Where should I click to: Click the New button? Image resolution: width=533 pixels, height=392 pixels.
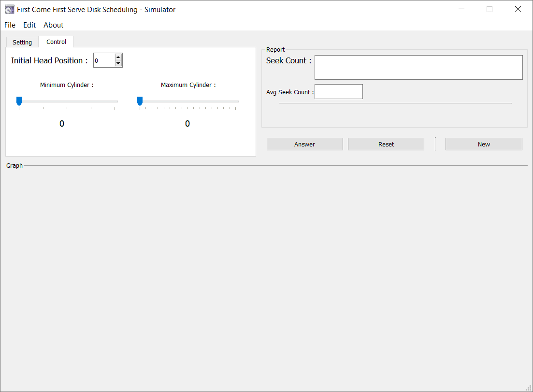tap(483, 144)
